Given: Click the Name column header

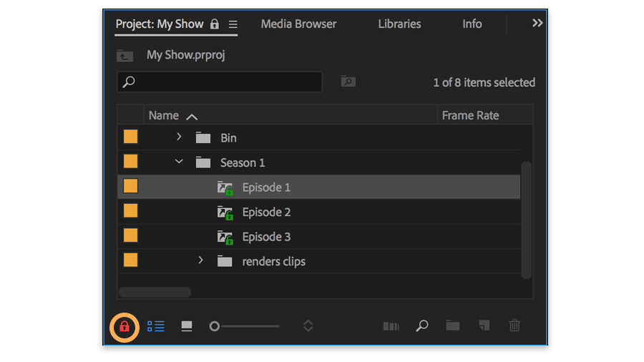Looking at the screenshot, I should click(x=164, y=115).
